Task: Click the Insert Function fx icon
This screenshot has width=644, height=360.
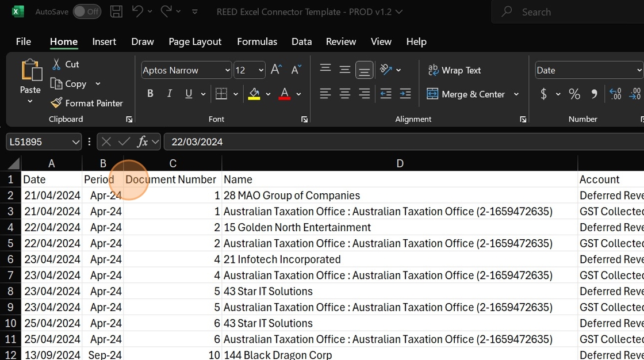Action: [142, 141]
